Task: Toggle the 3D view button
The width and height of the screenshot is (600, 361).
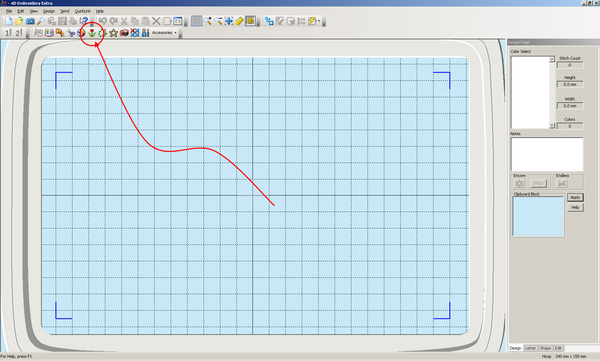Action: [251, 21]
